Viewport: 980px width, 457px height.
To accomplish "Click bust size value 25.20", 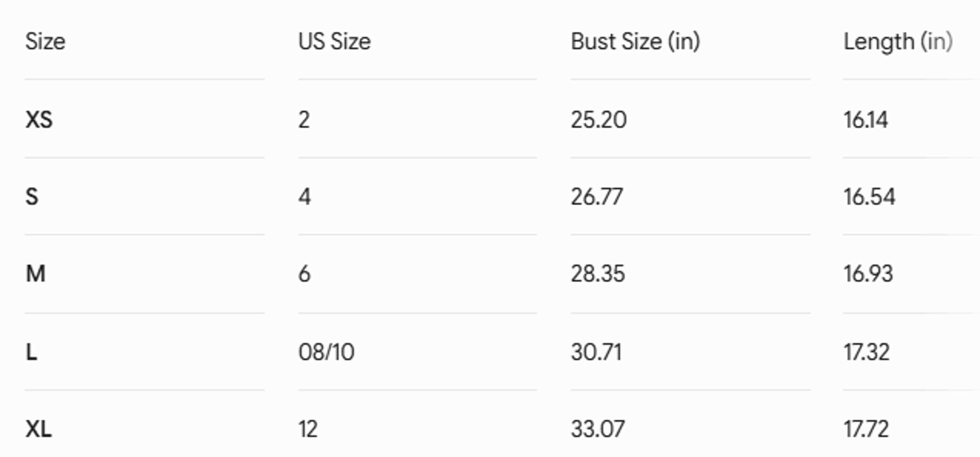I will tap(599, 120).
